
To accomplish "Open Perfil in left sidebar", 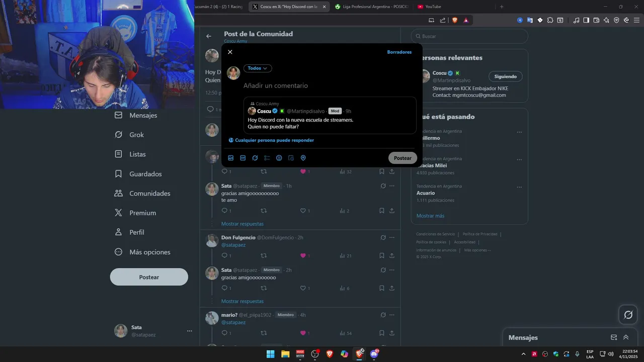I will coord(129,232).
